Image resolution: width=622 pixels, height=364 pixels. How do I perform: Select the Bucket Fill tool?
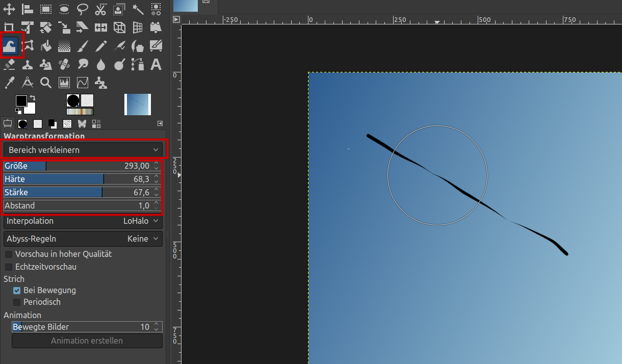(x=46, y=46)
